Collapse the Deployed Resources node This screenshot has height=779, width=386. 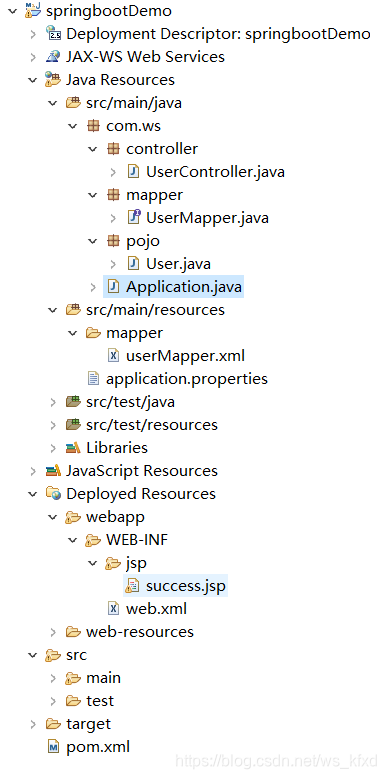(33, 493)
